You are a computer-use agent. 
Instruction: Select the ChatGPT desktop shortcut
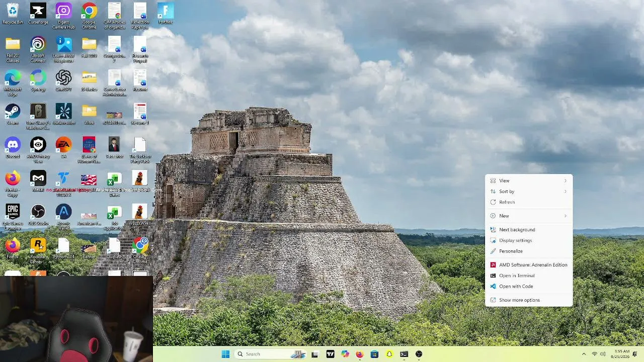pos(63,80)
